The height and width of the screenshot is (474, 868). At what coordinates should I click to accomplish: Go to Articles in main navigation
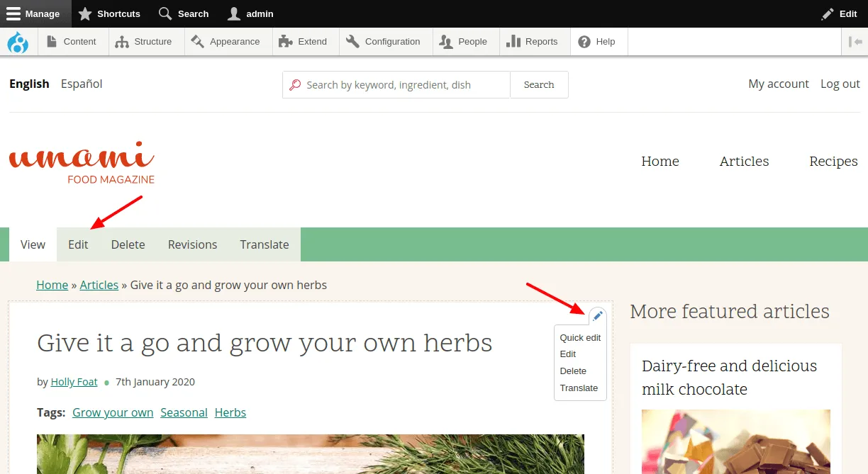(744, 162)
